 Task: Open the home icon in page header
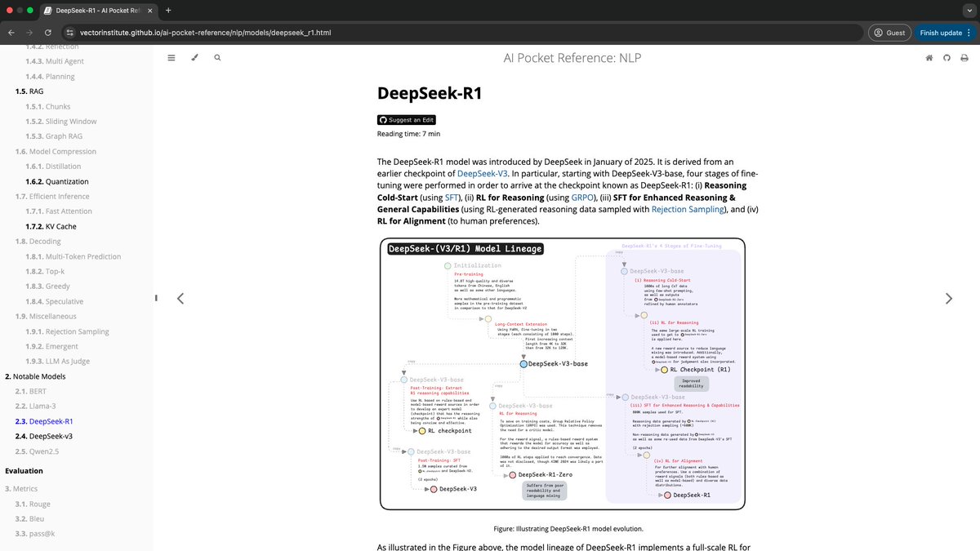pyautogui.click(x=929, y=58)
